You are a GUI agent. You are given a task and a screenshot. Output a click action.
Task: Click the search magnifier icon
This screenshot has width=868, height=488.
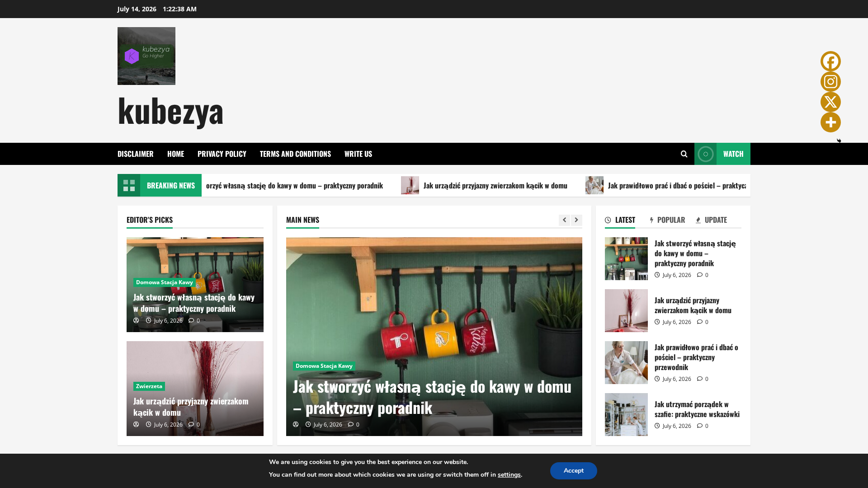[x=684, y=154]
